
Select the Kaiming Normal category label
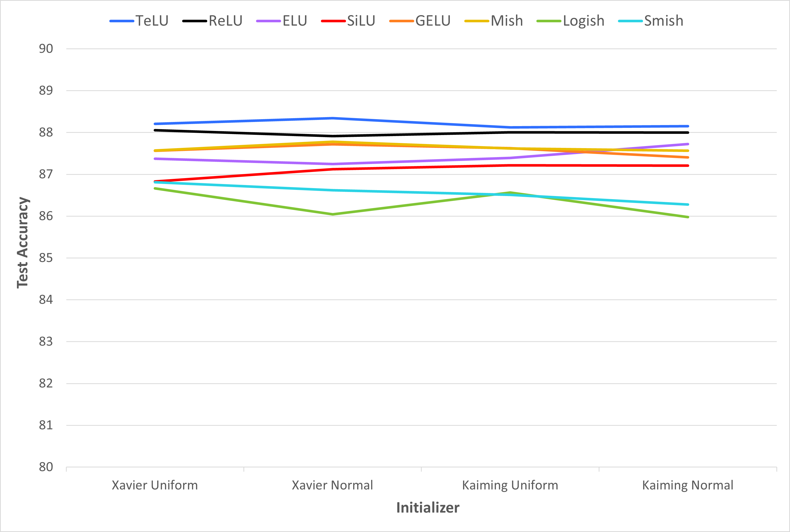click(x=687, y=485)
